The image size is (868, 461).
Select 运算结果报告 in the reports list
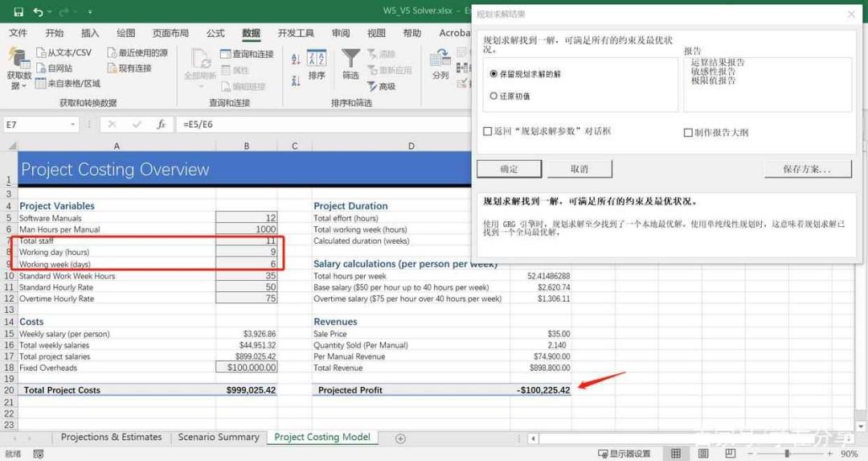718,62
